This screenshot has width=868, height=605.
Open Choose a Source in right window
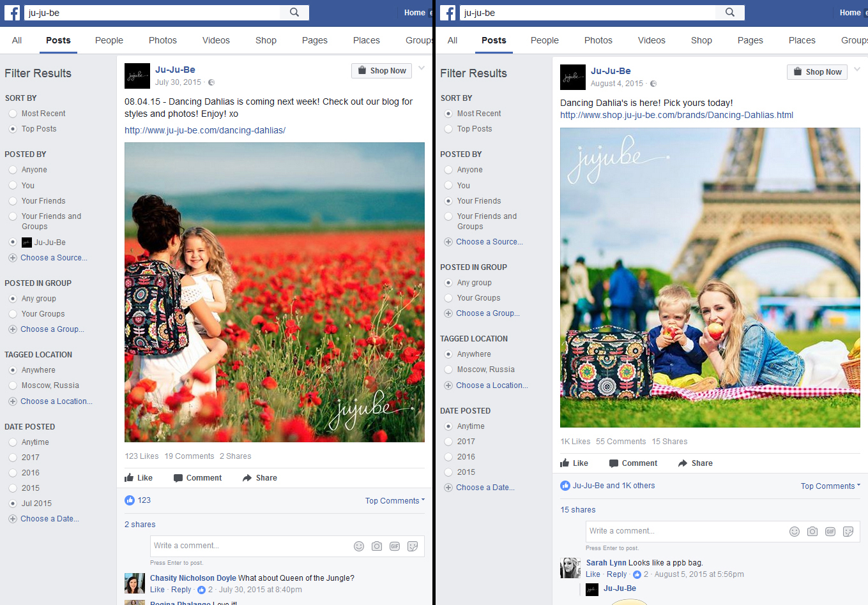pyautogui.click(x=489, y=242)
